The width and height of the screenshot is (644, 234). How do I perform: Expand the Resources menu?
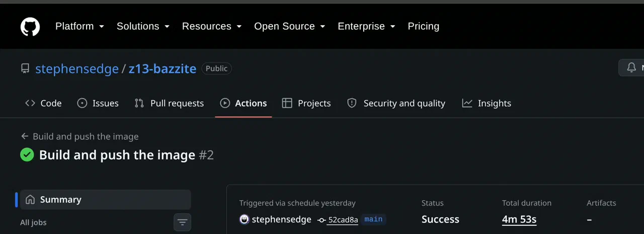[x=212, y=26]
